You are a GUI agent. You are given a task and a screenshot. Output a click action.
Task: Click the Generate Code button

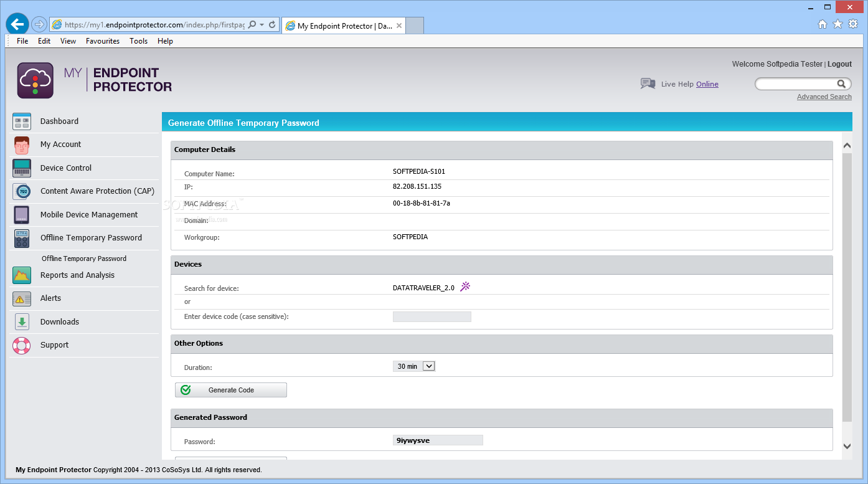[231, 390]
